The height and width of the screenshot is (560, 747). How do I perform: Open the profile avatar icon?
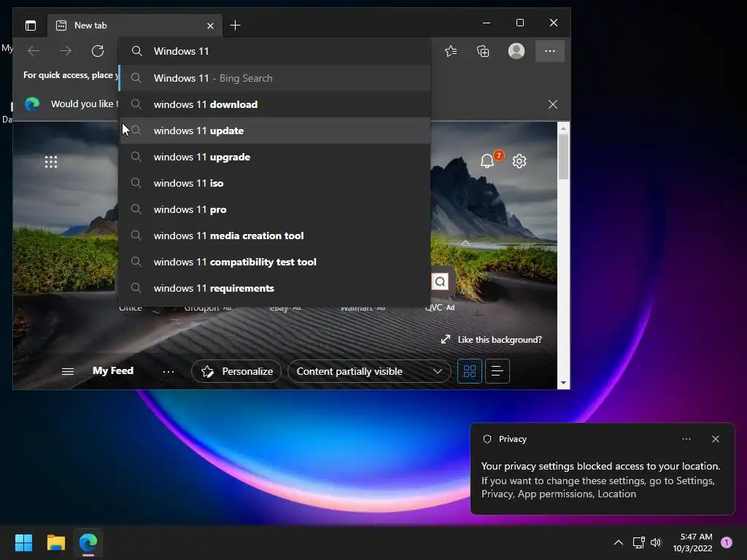pyautogui.click(x=516, y=51)
